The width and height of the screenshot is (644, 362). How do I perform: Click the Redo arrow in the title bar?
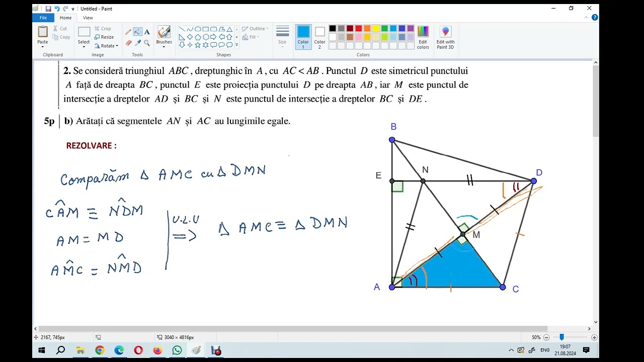pos(65,9)
